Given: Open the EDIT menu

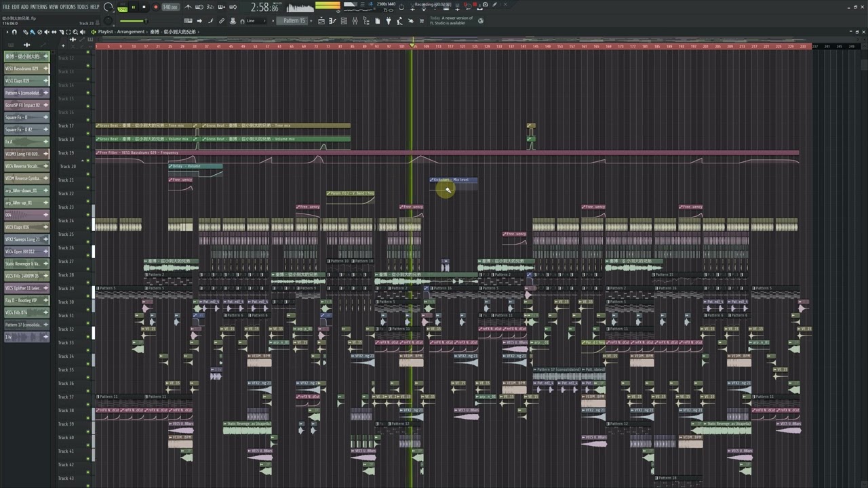Looking at the screenshot, I should click(x=16, y=7).
